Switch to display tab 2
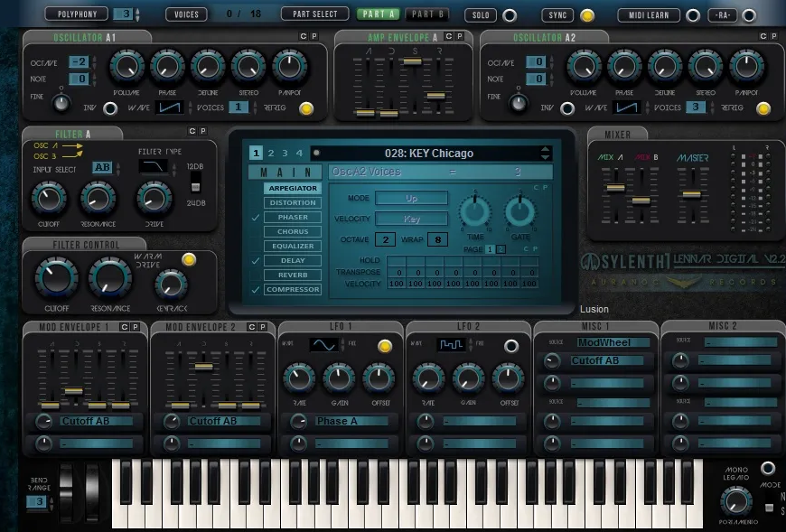The width and height of the screenshot is (786, 532). pos(271,154)
